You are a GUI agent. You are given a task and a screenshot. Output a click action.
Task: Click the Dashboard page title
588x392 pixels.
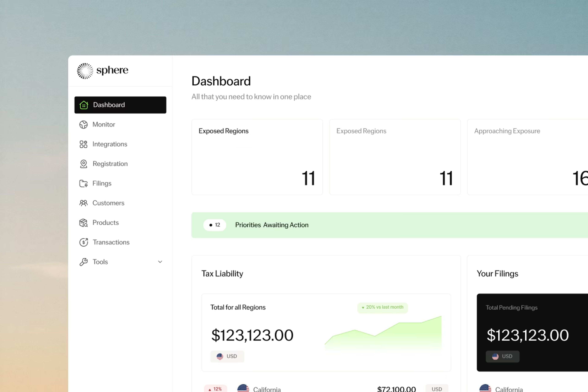click(221, 81)
